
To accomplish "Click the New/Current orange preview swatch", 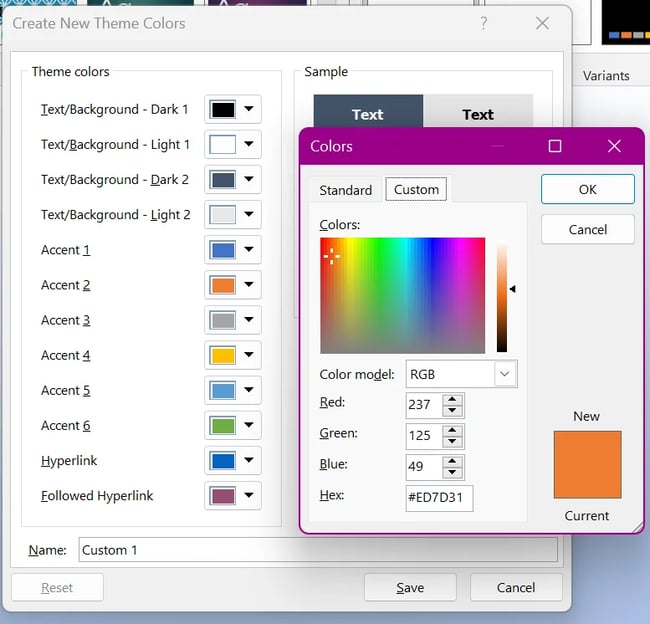I will pos(587,464).
